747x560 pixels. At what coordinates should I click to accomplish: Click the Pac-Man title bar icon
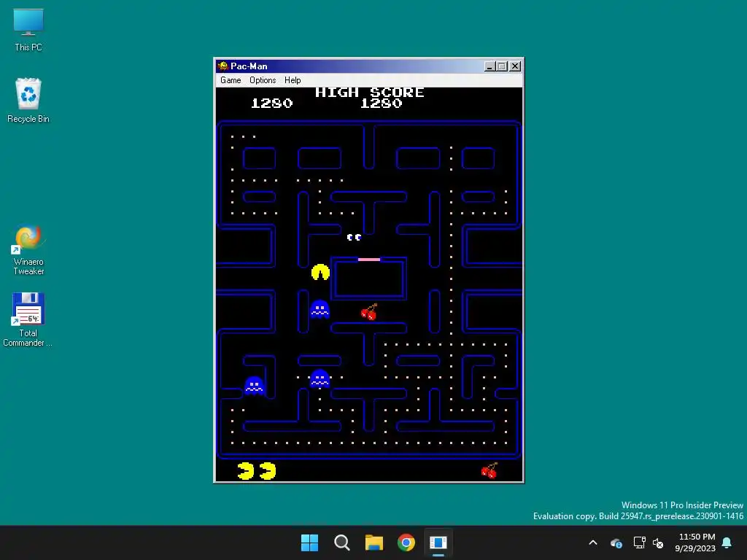tap(222, 66)
